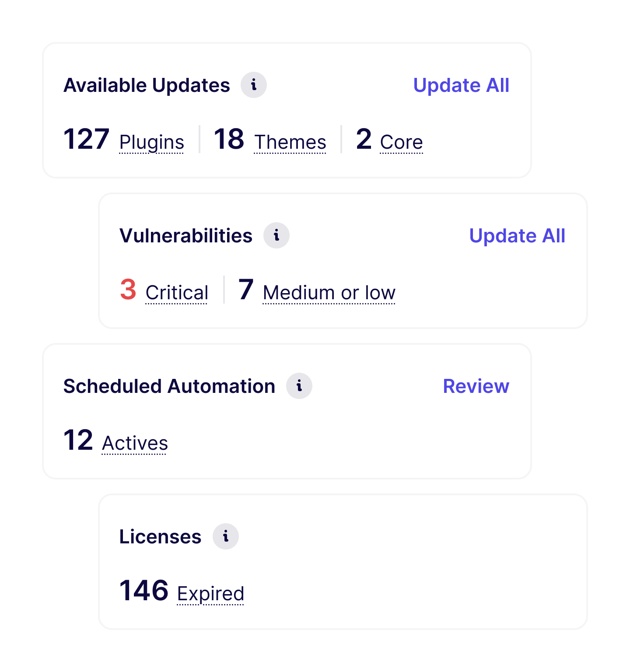The height and width of the screenshot is (672, 630).
Task: Open the Review link for Scheduled Automation
Action: coord(476,386)
